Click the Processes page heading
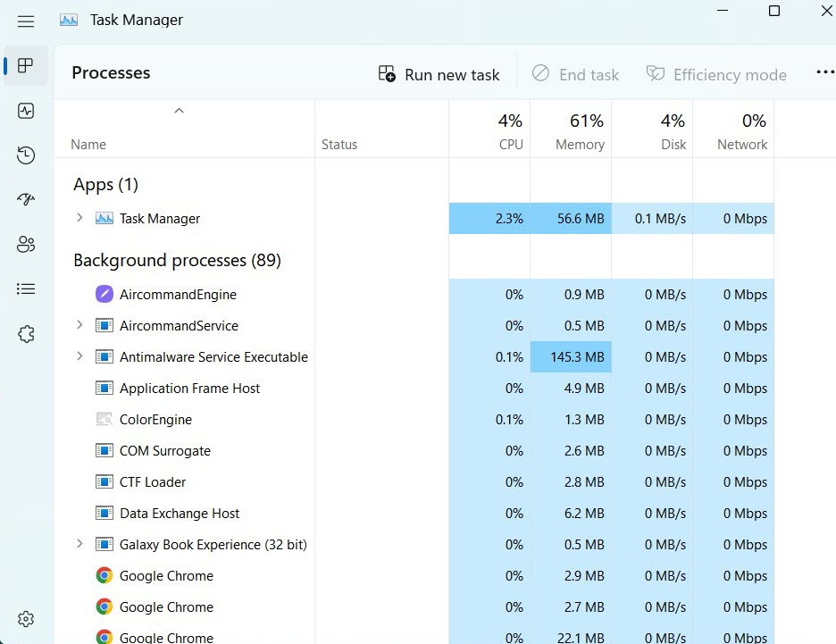The width and height of the screenshot is (836, 644). click(x=111, y=72)
